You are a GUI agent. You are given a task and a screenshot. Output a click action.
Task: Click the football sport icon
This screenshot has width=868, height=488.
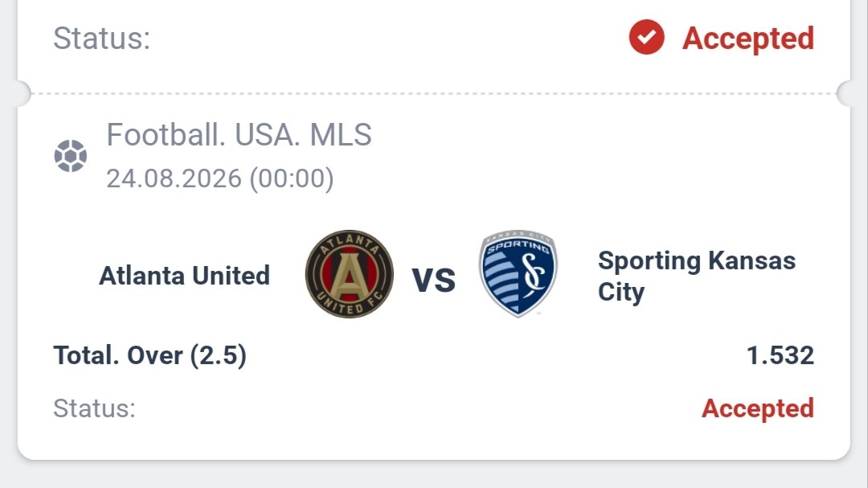[70, 156]
